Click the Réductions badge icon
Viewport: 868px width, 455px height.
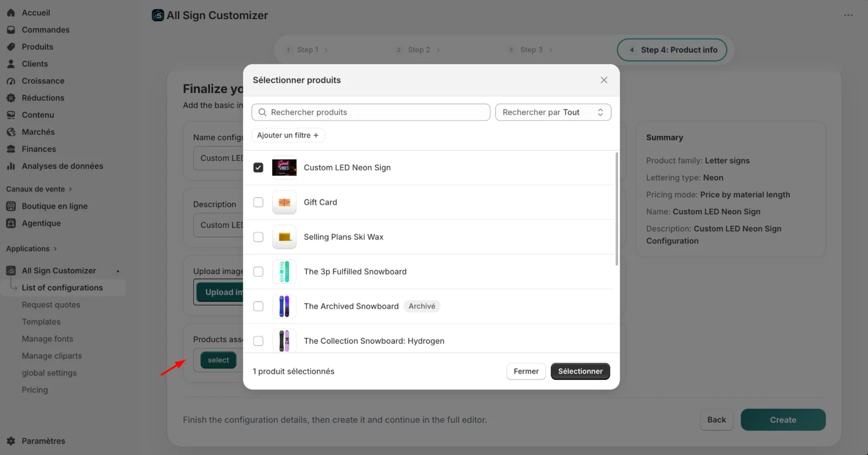tap(11, 98)
